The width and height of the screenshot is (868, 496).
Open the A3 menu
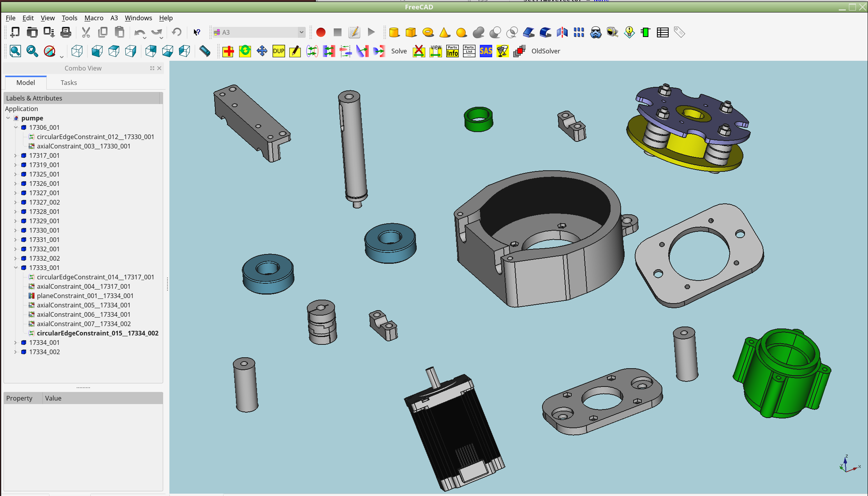point(114,18)
